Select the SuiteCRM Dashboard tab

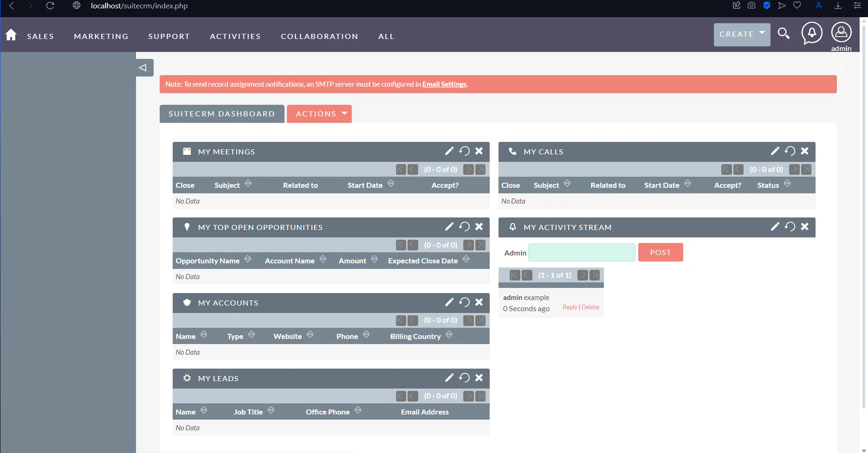(221, 114)
